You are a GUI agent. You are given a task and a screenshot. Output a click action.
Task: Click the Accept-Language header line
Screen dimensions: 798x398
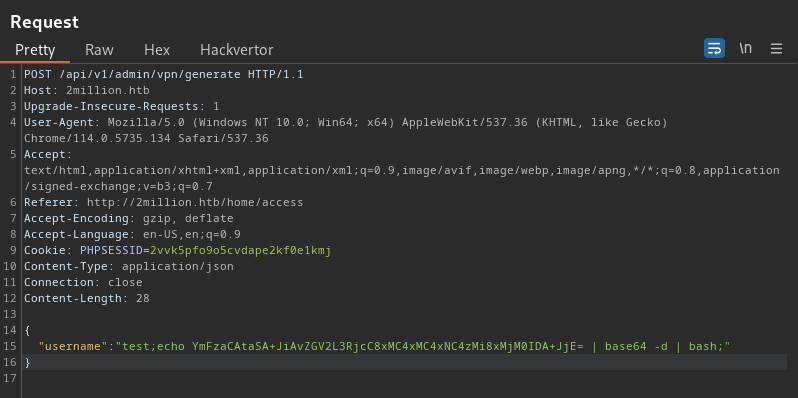[x=132, y=234]
